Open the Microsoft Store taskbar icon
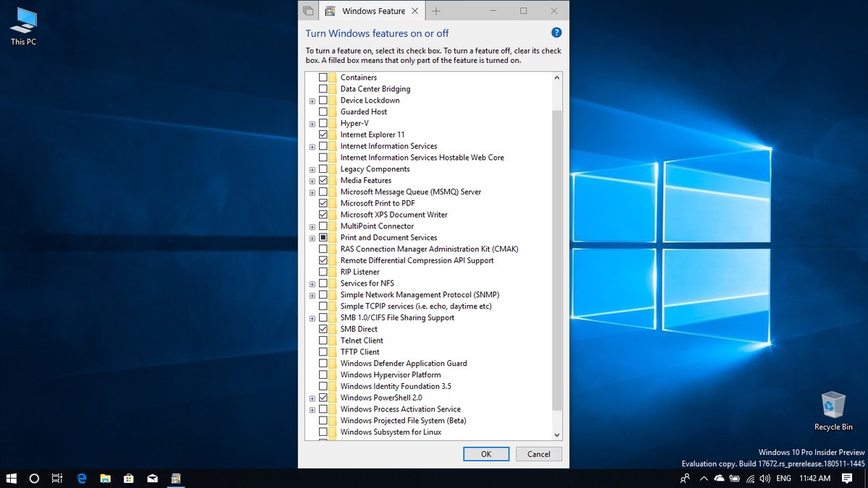The width and height of the screenshot is (868, 488). pyautogui.click(x=129, y=479)
